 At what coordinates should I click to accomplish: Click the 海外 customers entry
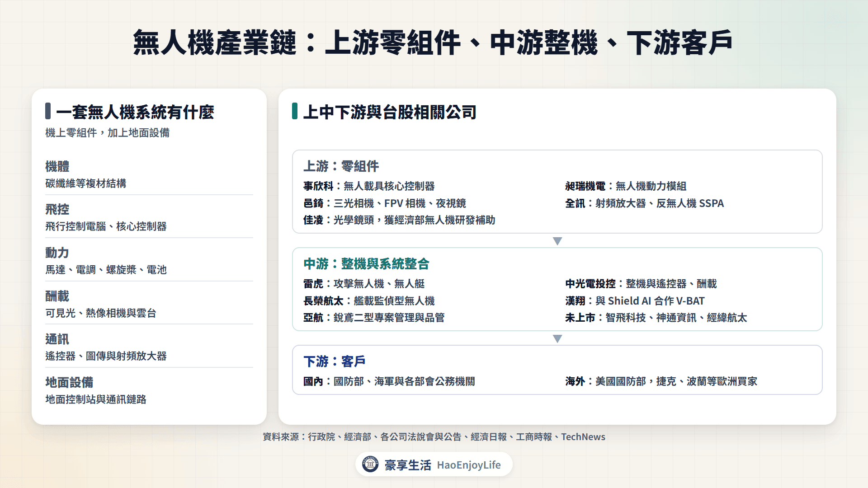(661, 381)
